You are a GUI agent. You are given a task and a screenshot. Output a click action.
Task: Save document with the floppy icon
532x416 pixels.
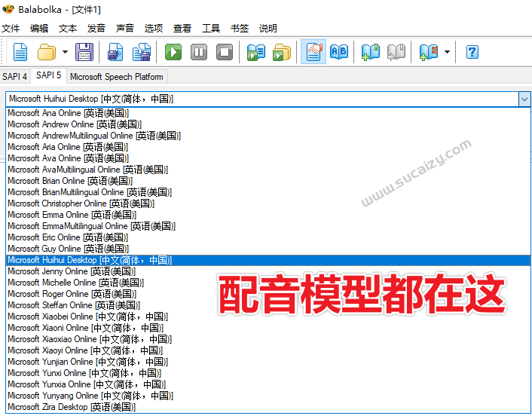[x=84, y=52]
